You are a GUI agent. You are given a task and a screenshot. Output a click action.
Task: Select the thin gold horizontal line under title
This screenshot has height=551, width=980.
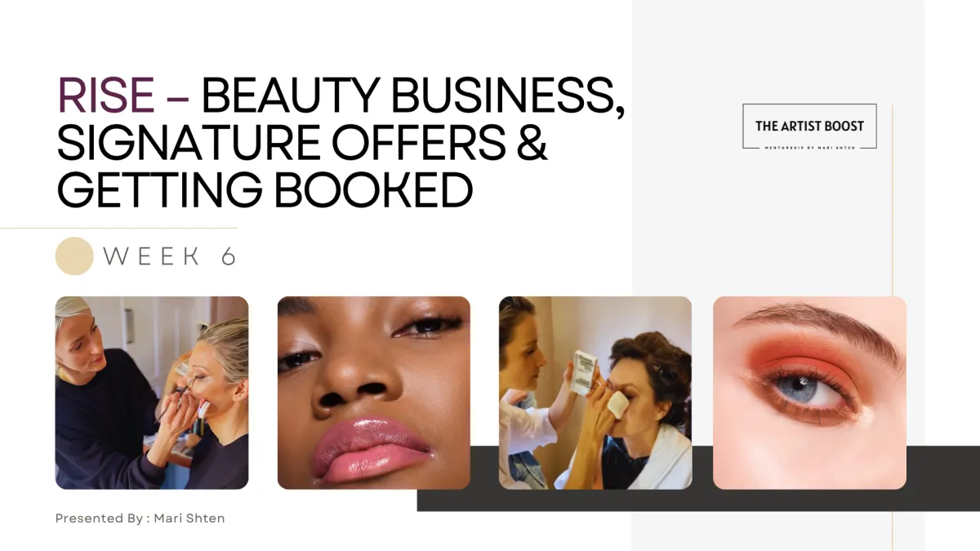[x=118, y=228]
